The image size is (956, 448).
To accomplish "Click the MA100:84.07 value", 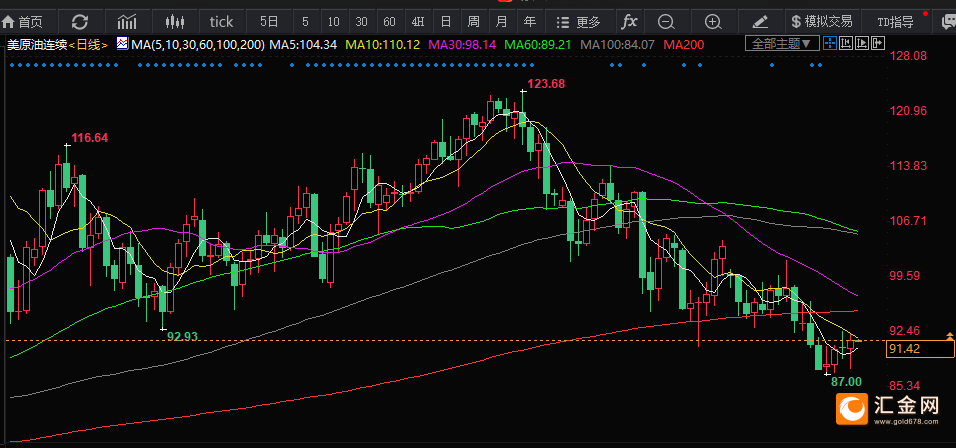I will point(617,44).
